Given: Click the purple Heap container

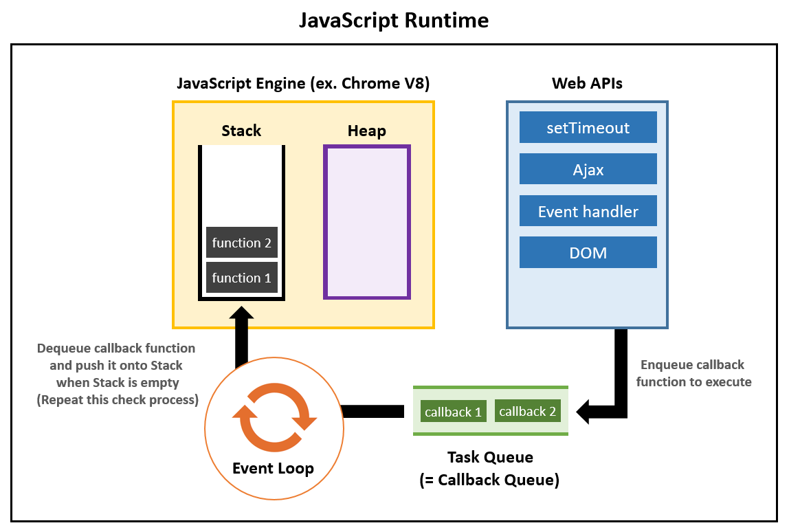Looking at the screenshot, I should (366, 221).
